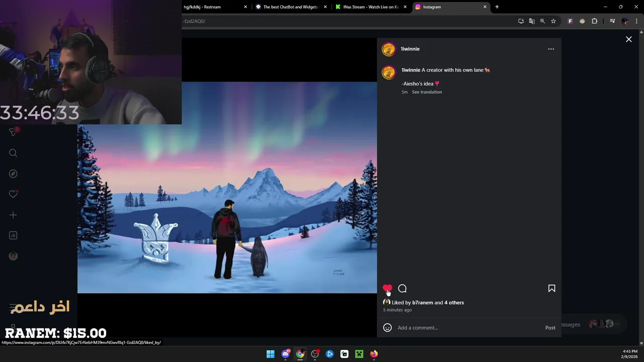Click the aurora penguin artwork image
The height and width of the screenshot is (362, 644).
pyautogui.click(x=227, y=188)
